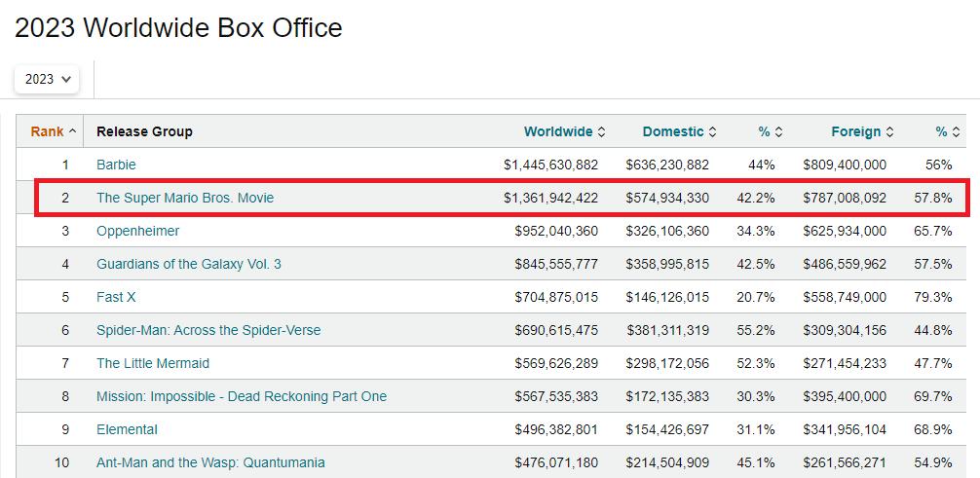Sort table by Worldwide gross

tap(564, 131)
